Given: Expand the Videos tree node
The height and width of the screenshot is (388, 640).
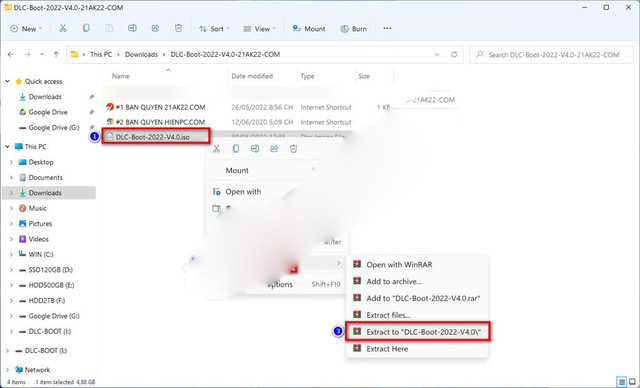Looking at the screenshot, I should pyautogui.click(x=11, y=239).
